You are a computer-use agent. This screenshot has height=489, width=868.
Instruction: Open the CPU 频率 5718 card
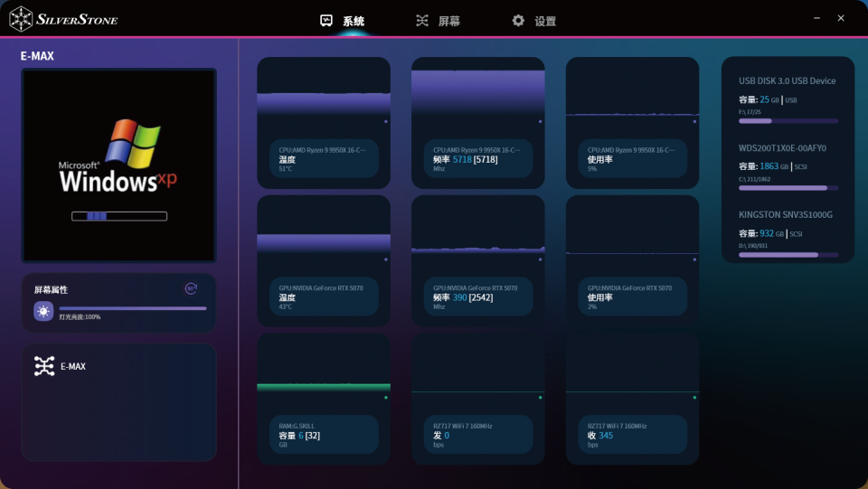tap(477, 123)
